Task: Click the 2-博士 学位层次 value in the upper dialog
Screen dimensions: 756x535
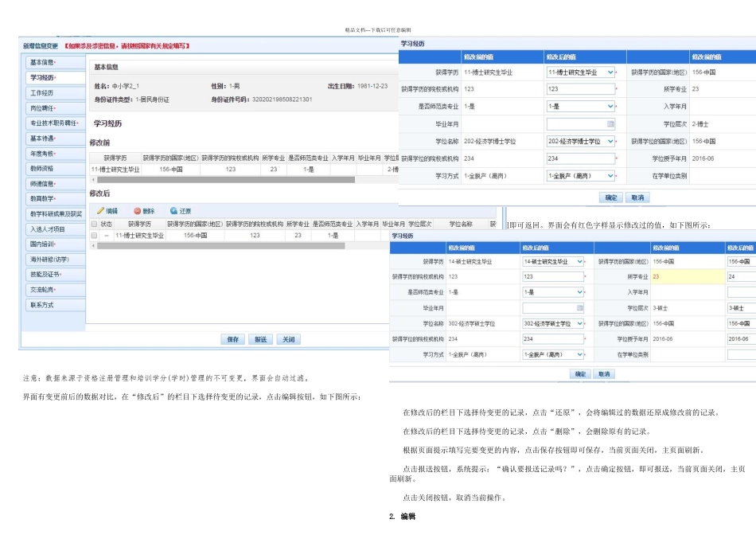Action: click(x=700, y=124)
